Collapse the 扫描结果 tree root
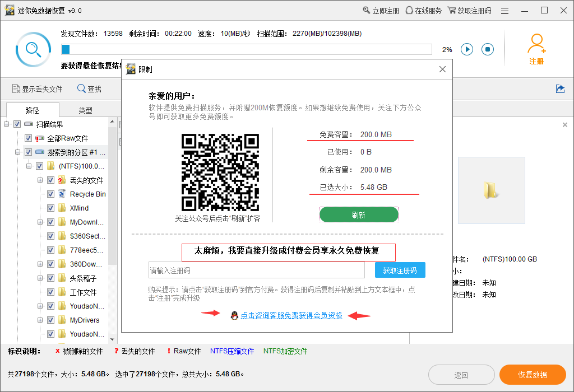Viewport: 574px width, 392px height. pos(7,124)
